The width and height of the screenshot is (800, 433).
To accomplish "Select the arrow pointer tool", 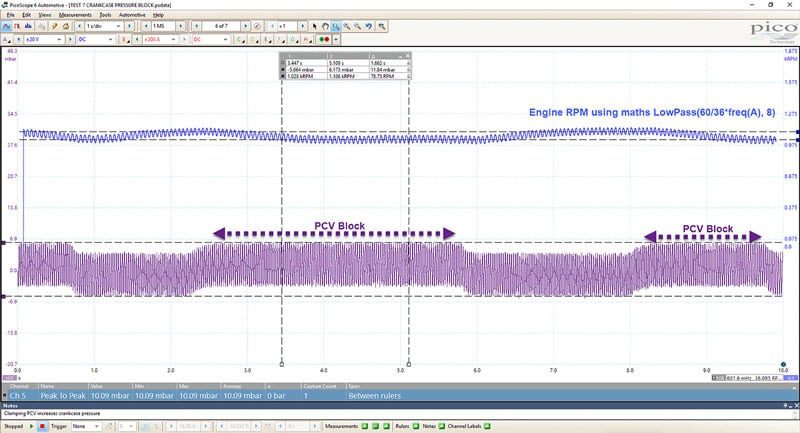I will pyautogui.click(x=314, y=26).
